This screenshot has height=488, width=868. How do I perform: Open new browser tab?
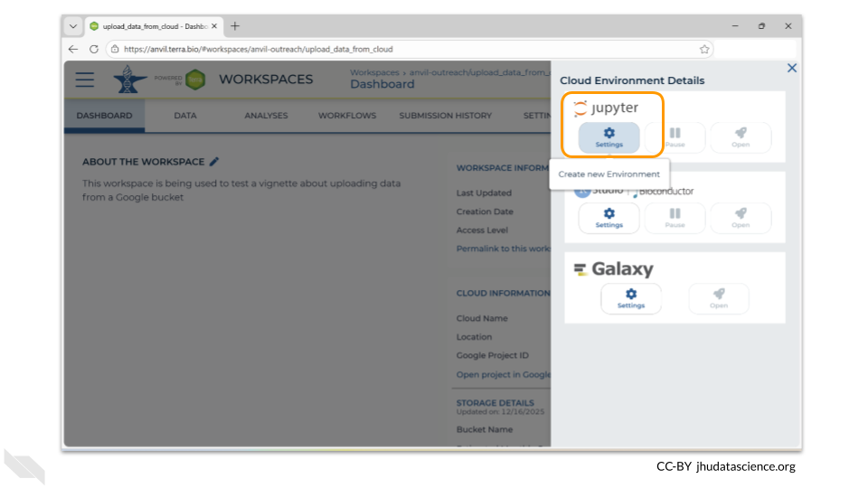click(235, 26)
